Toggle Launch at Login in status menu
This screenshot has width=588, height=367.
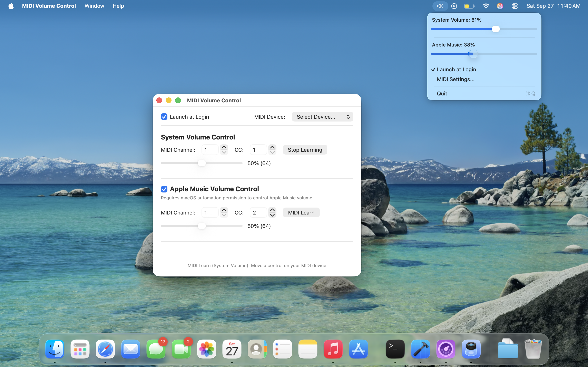(456, 70)
